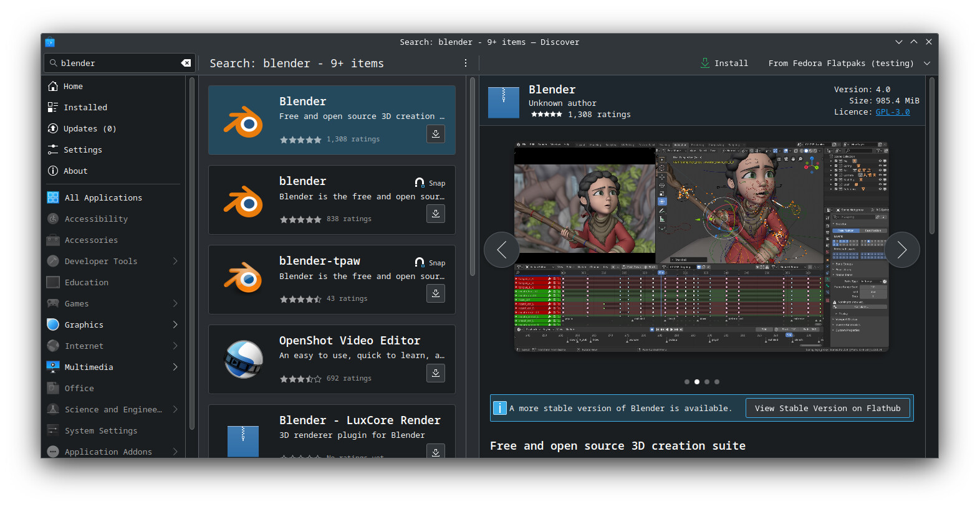Screen dimensions: 980x507
Task: Click the Graphics category icon
Action: [53, 325]
